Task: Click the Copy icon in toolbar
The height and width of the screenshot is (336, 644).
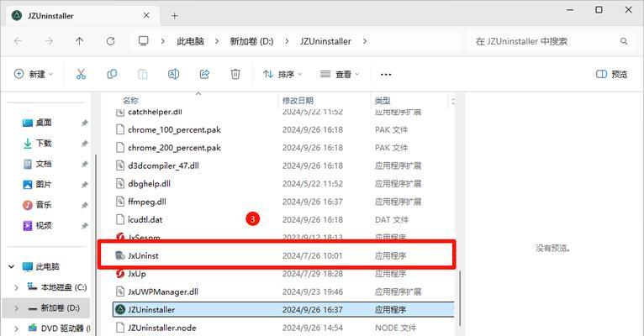Action: 112,74
